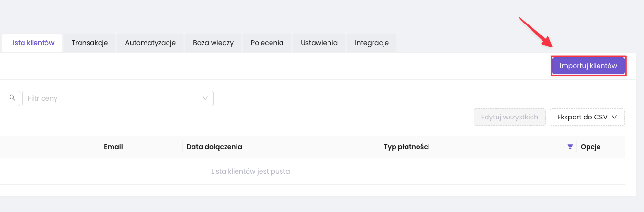
Task: Click the Opcje column header
Action: pos(590,147)
